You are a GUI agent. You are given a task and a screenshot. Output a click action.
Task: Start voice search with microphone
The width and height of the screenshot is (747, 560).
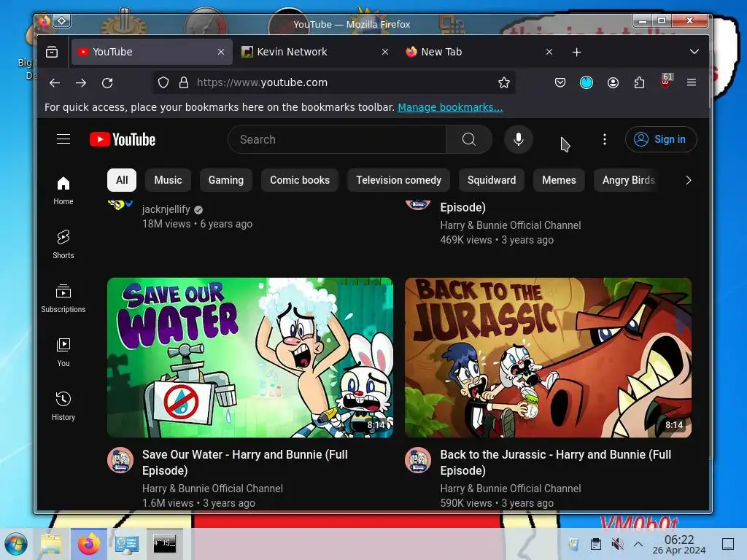tap(519, 139)
